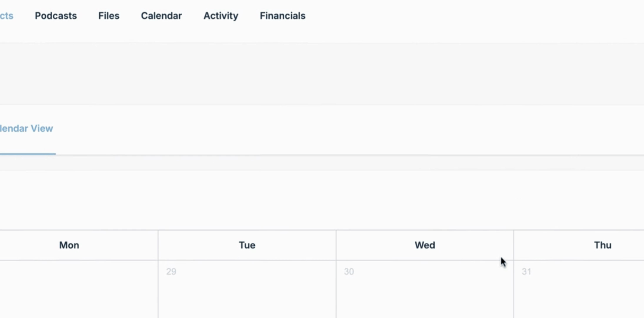Screen dimensions: 644x318
Task: Click the Tue column header
Action: tap(247, 245)
